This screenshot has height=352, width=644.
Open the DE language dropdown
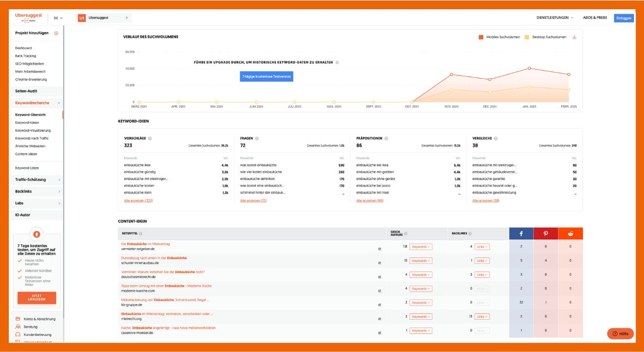tap(58, 18)
